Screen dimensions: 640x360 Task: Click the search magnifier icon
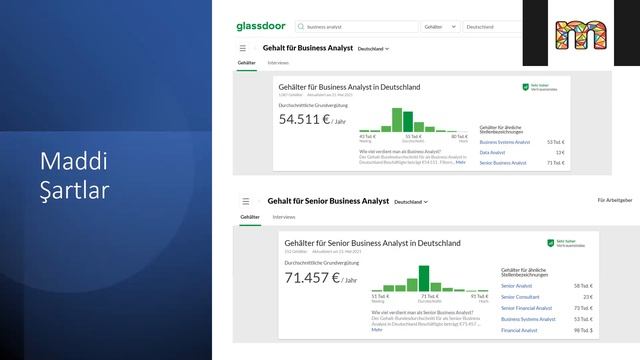(x=301, y=27)
